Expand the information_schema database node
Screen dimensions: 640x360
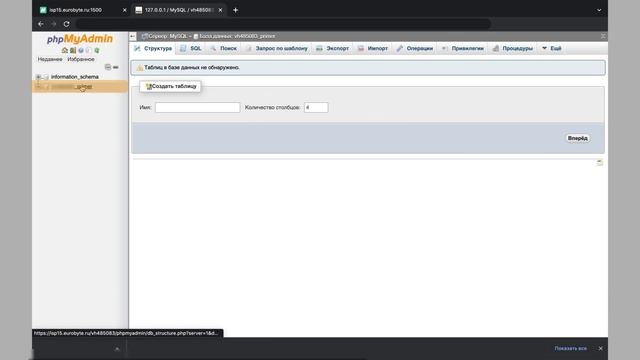(38, 77)
